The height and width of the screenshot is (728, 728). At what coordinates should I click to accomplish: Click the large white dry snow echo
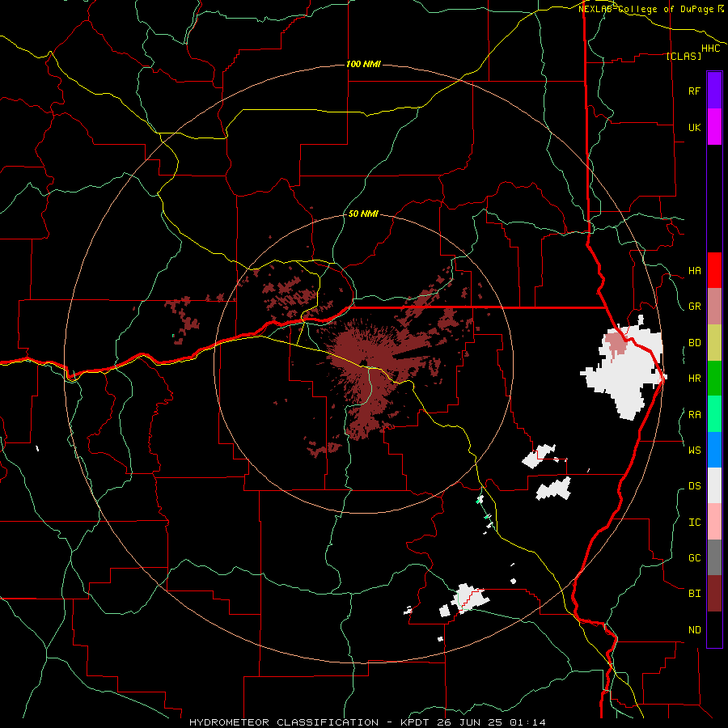[623, 368]
